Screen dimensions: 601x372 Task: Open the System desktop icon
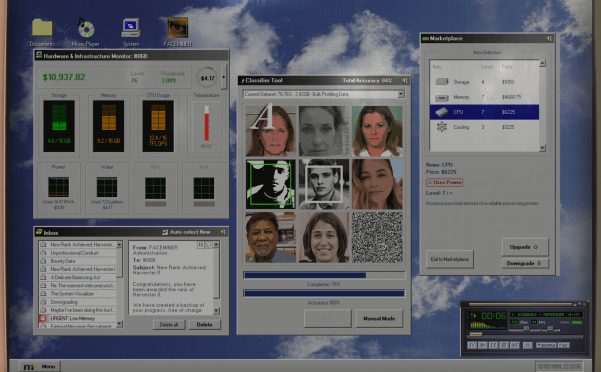click(x=131, y=32)
